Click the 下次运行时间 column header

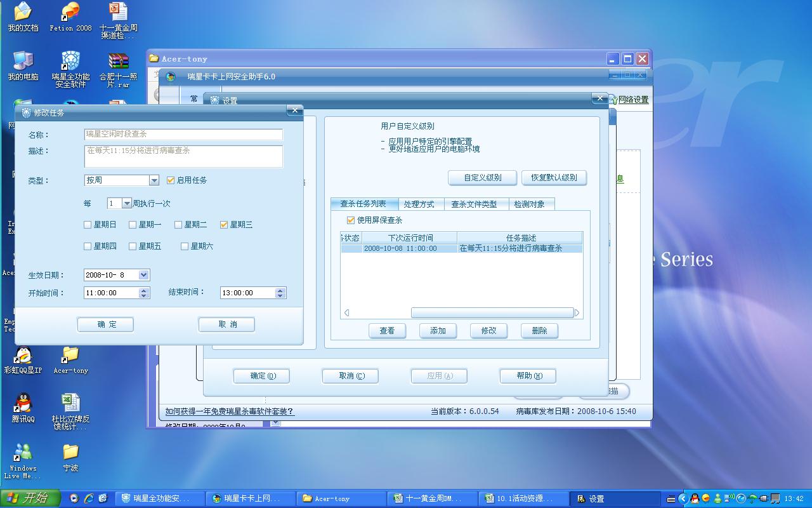[409, 238]
